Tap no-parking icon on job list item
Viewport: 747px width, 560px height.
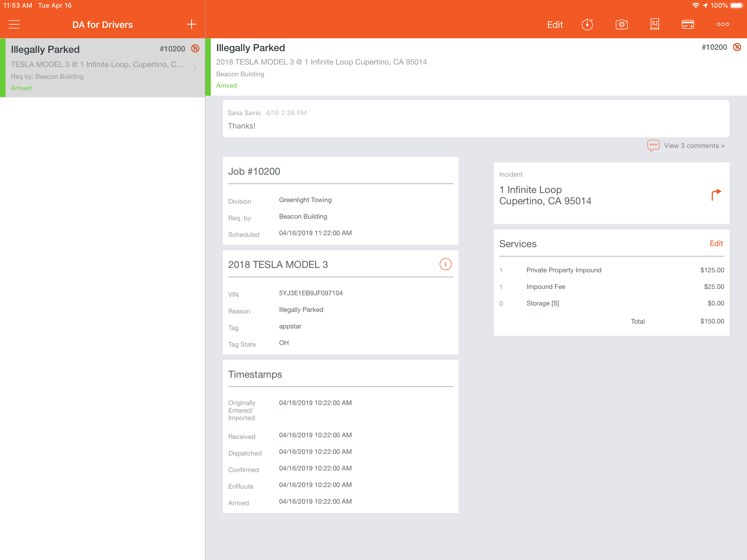pos(195,49)
